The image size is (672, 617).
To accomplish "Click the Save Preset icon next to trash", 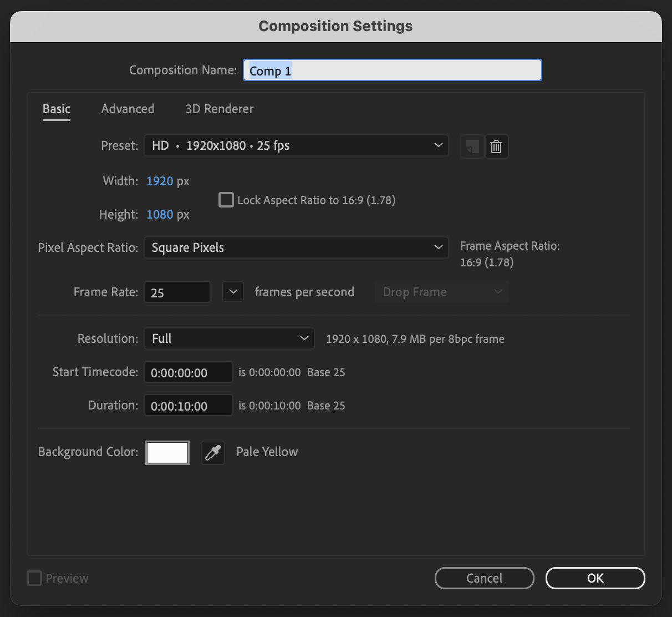I will [x=472, y=146].
